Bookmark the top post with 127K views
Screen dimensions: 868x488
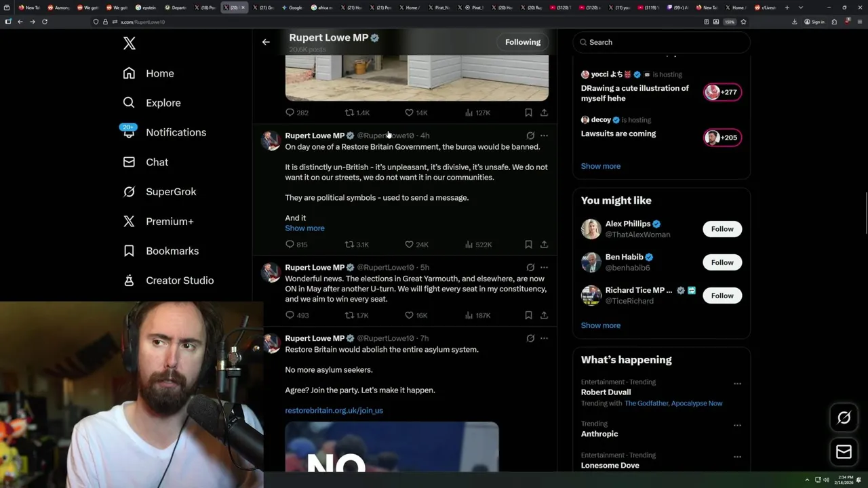pos(528,113)
